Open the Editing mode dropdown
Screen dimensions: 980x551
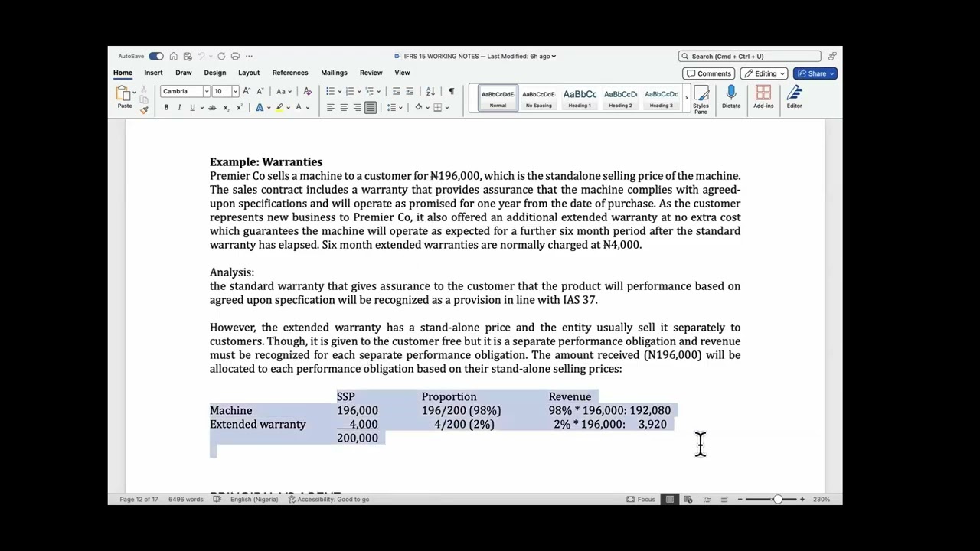tap(764, 73)
